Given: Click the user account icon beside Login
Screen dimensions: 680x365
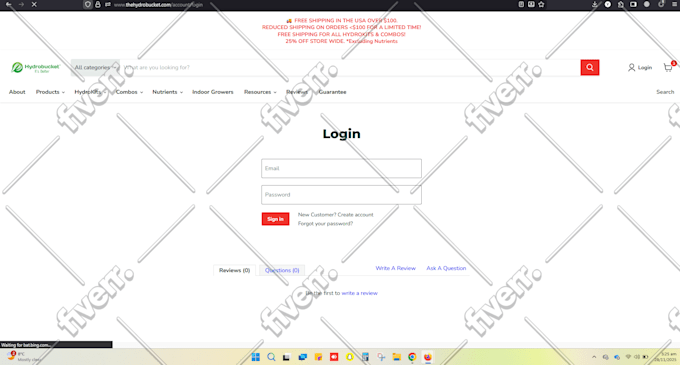Looking at the screenshot, I should tap(631, 68).
